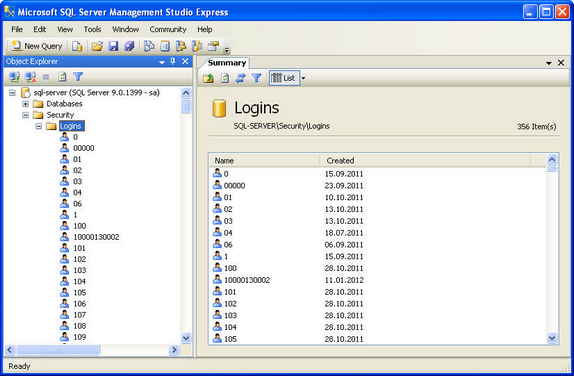Toggle the Object Explorer auto-hide pin
The image size is (574, 376).
(173, 62)
